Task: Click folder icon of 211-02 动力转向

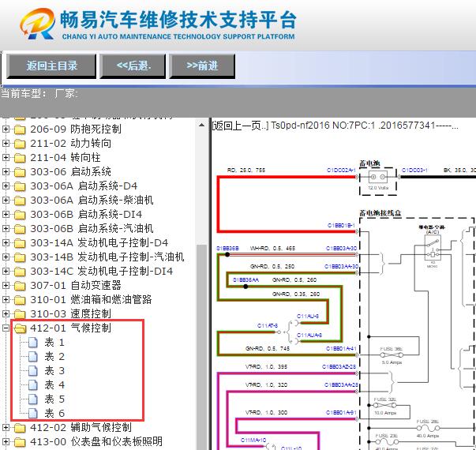Action: pyautogui.click(x=20, y=144)
